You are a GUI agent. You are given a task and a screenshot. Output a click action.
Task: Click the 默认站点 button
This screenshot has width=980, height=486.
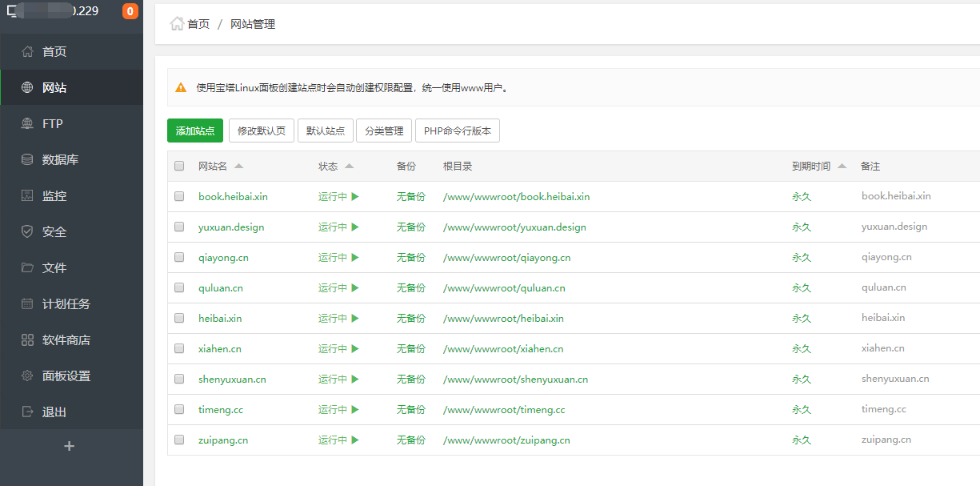click(326, 131)
